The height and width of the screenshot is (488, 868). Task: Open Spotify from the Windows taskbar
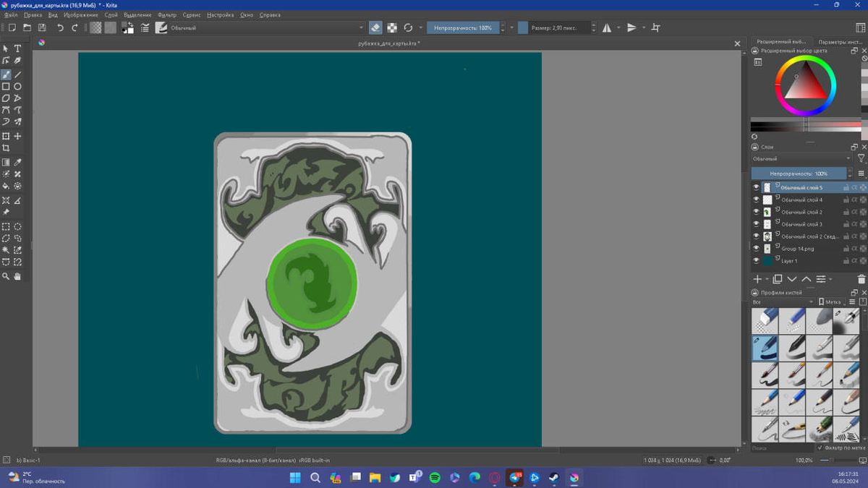pyautogui.click(x=435, y=478)
